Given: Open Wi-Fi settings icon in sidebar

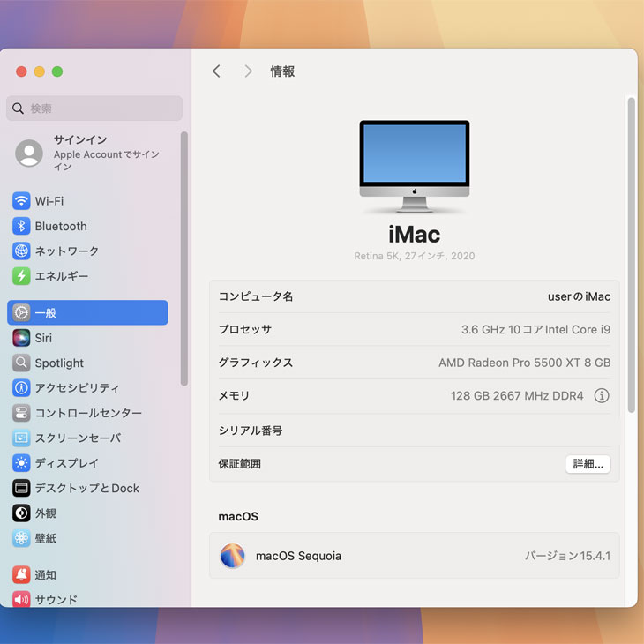Looking at the screenshot, I should tap(21, 201).
